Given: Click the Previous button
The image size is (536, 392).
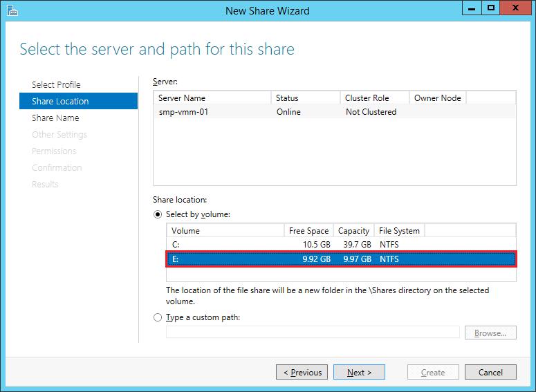Looking at the screenshot, I should [302, 372].
